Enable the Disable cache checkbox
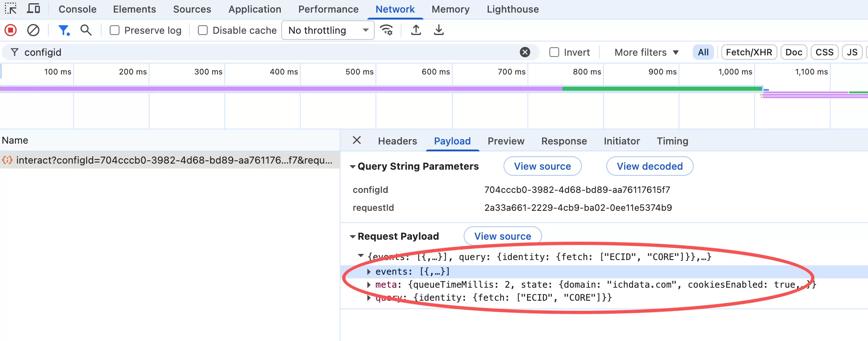 tap(203, 31)
